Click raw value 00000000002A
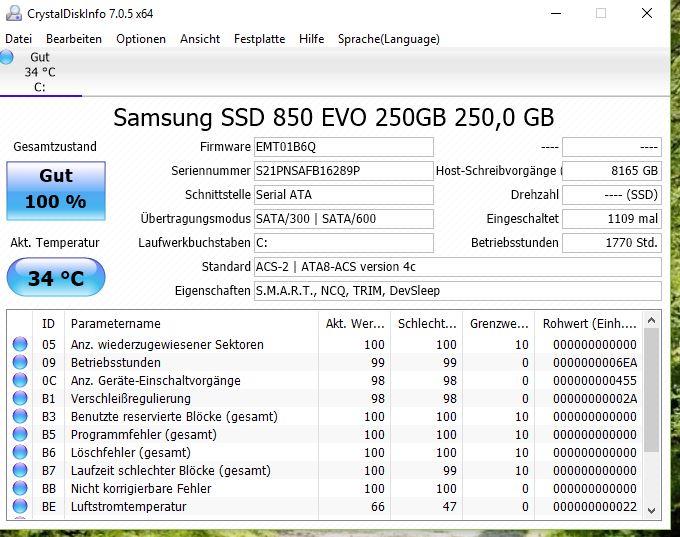This screenshot has width=680, height=537. [x=595, y=399]
